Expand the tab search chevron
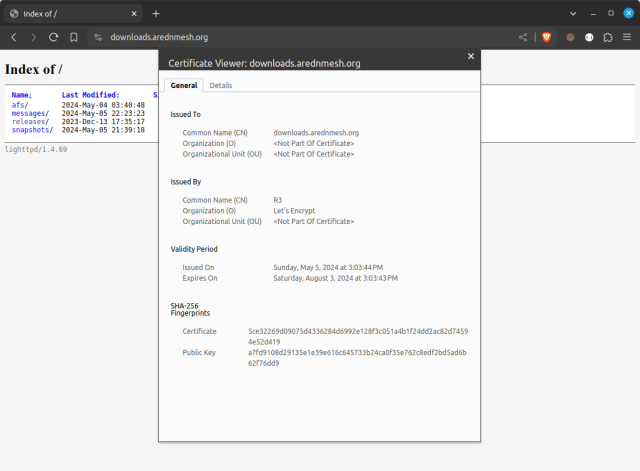Screen dimensions: 640x471 [573, 13]
